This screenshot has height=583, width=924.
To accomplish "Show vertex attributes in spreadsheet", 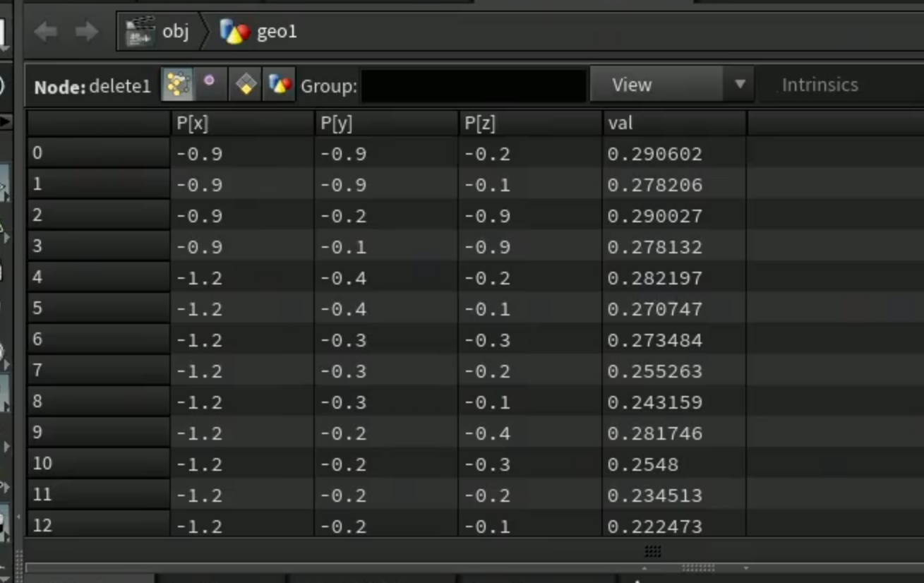I will click(x=210, y=85).
